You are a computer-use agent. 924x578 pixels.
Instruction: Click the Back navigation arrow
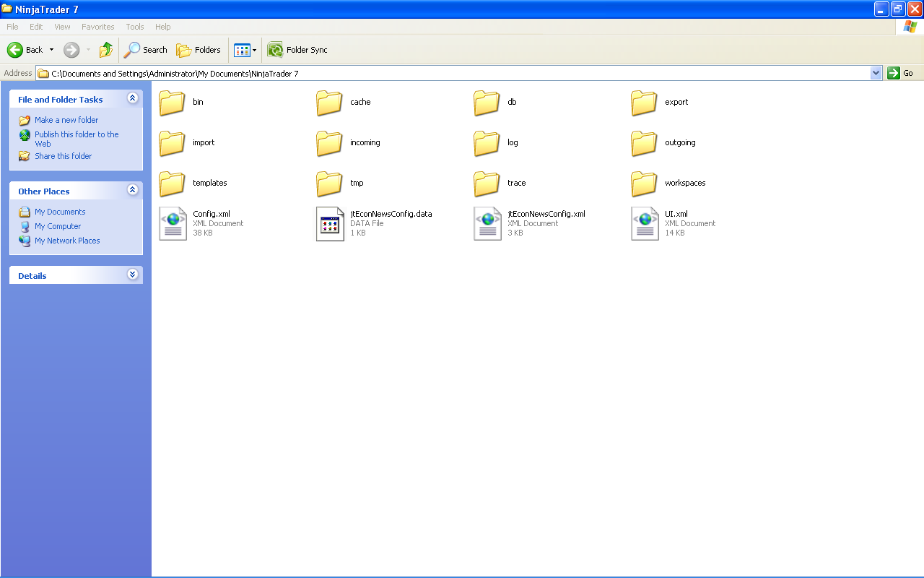15,50
